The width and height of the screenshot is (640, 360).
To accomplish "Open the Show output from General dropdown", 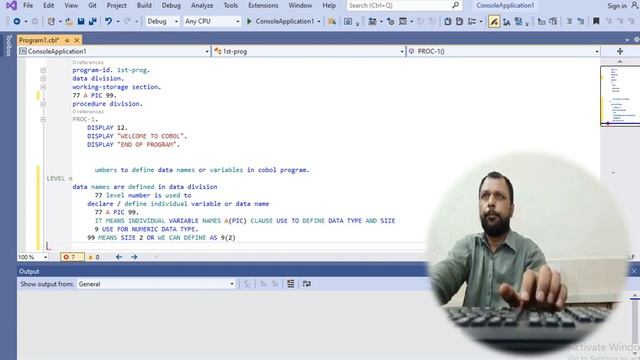I will 156,284.
